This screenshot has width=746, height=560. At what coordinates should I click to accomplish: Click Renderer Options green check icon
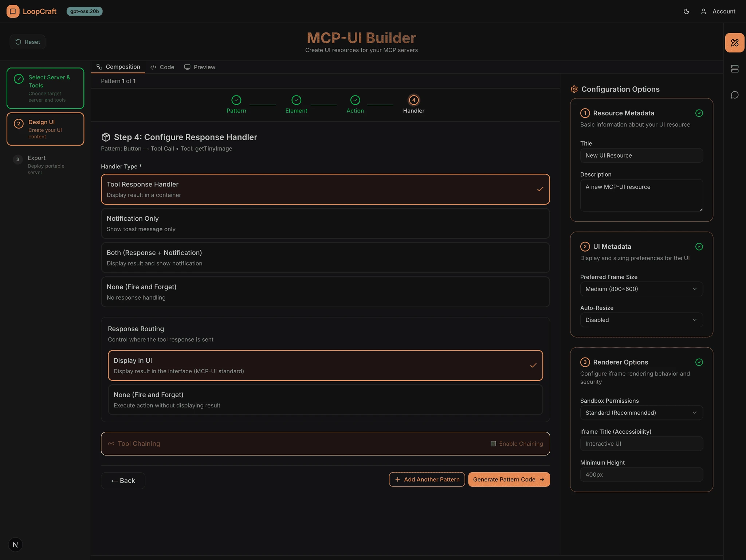point(699,362)
